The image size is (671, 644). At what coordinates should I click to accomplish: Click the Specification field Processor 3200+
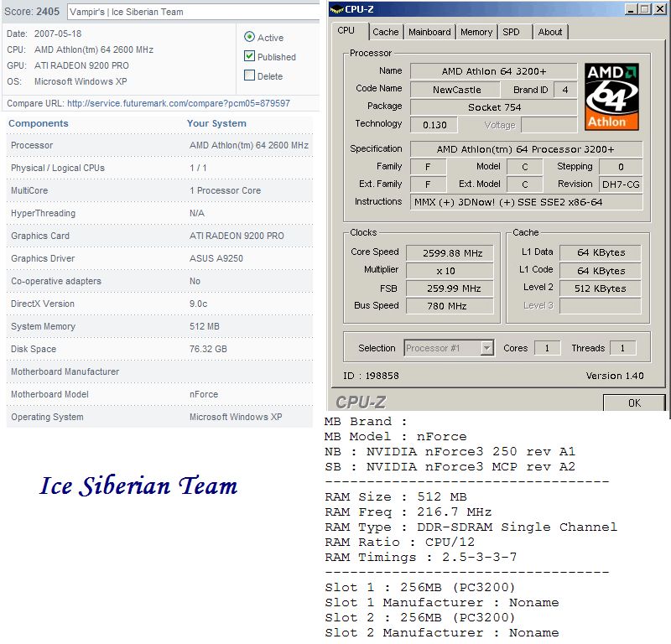pos(527,149)
